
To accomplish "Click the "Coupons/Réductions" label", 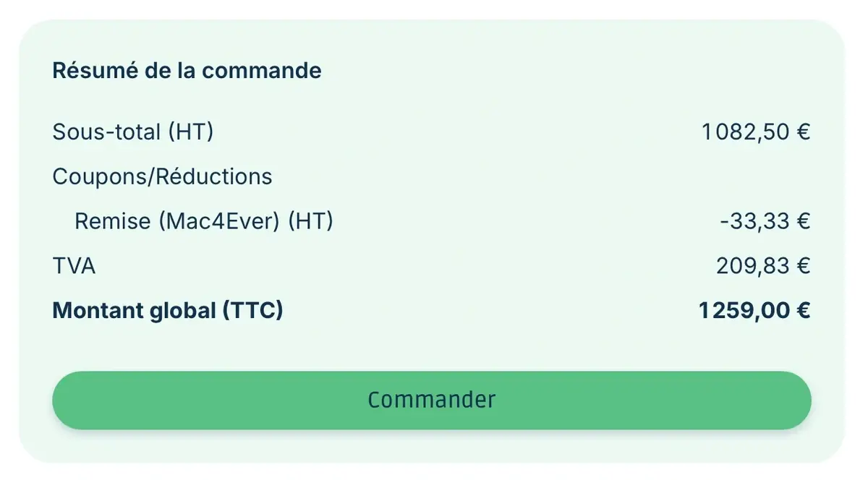I will coord(162,176).
